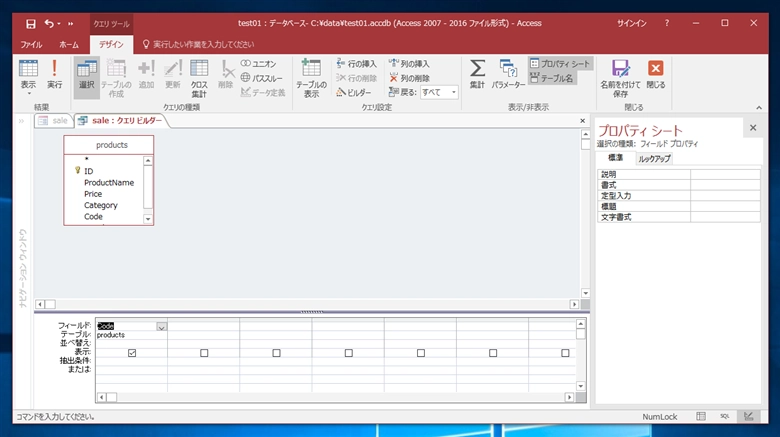This screenshot has height=437, width=780.
Task: Close the query builder document tab
Action: click(x=583, y=120)
